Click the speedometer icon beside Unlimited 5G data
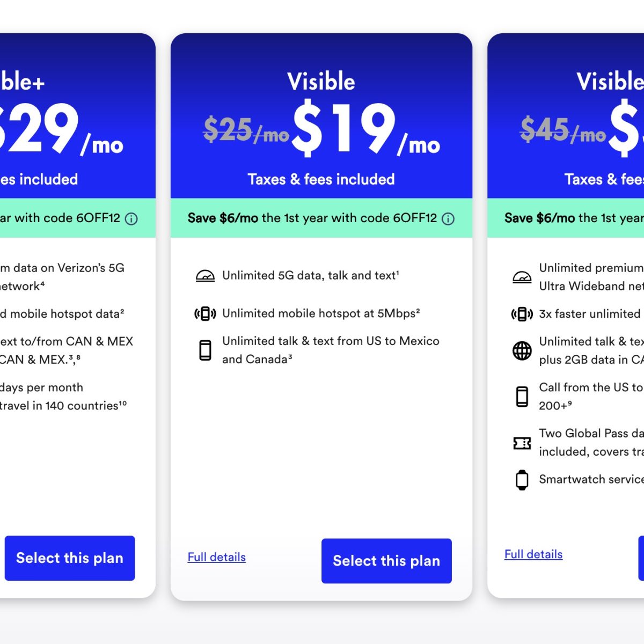 (205, 276)
